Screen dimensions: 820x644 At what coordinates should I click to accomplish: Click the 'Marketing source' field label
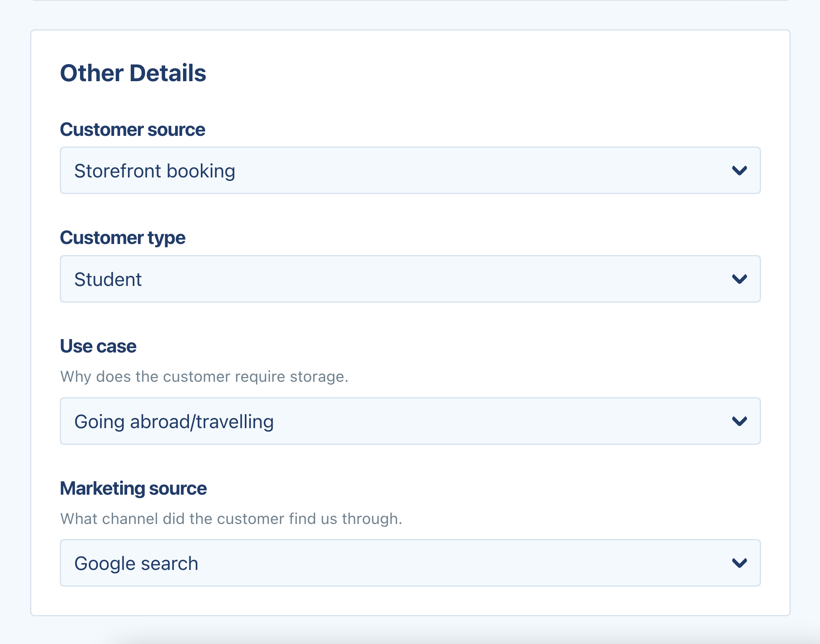133,488
